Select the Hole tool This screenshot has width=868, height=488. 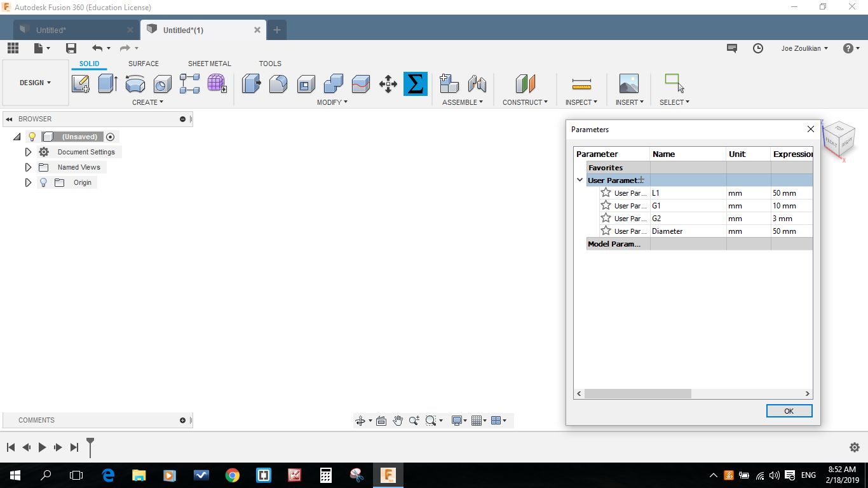(x=163, y=83)
